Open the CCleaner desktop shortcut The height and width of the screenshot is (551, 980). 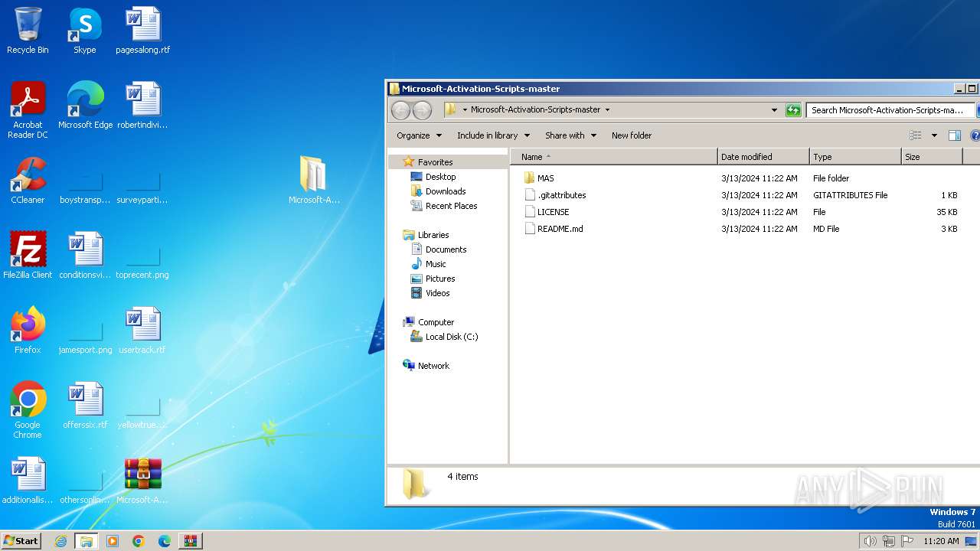pyautogui.click(x=28, y=181)
